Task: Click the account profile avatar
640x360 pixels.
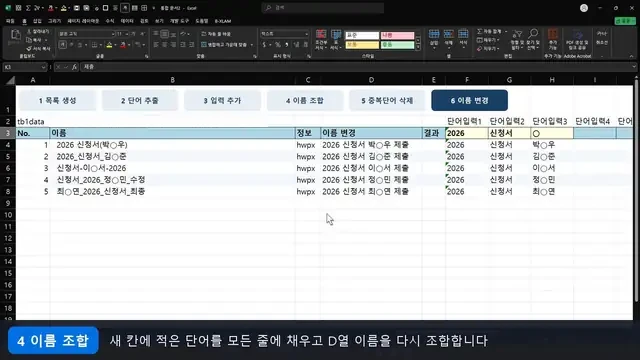Action: click(x=584, y=8)
